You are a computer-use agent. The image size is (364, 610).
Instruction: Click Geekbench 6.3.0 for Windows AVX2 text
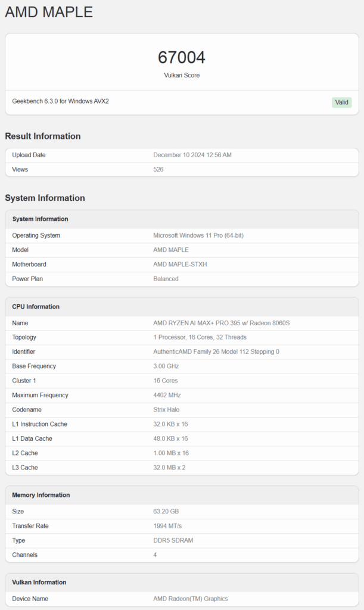tap(60, 101)
